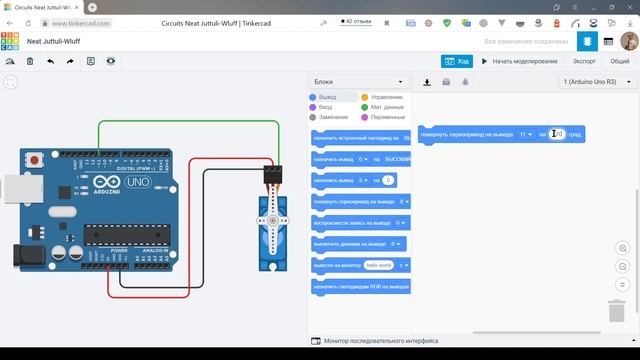Open the newline dropdown in the palette's print-to-monitor block

tap(403, 265)
